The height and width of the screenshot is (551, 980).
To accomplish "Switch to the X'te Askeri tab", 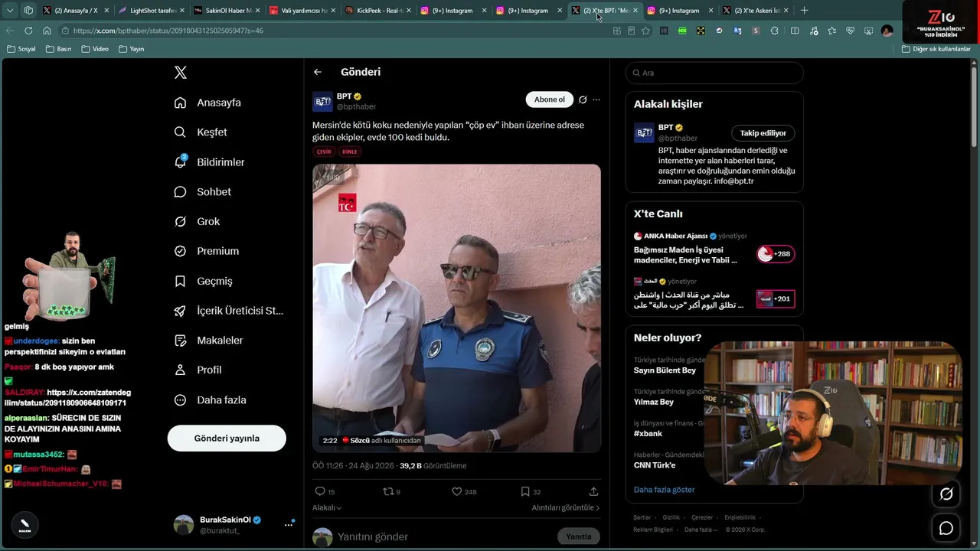I will pyautogui.click(x=756, y=11).
